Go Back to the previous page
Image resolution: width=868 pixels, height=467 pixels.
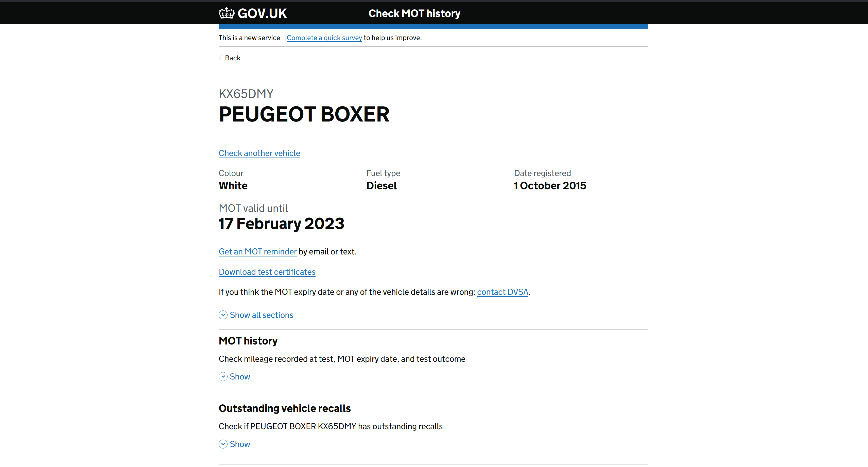[233, 58]
